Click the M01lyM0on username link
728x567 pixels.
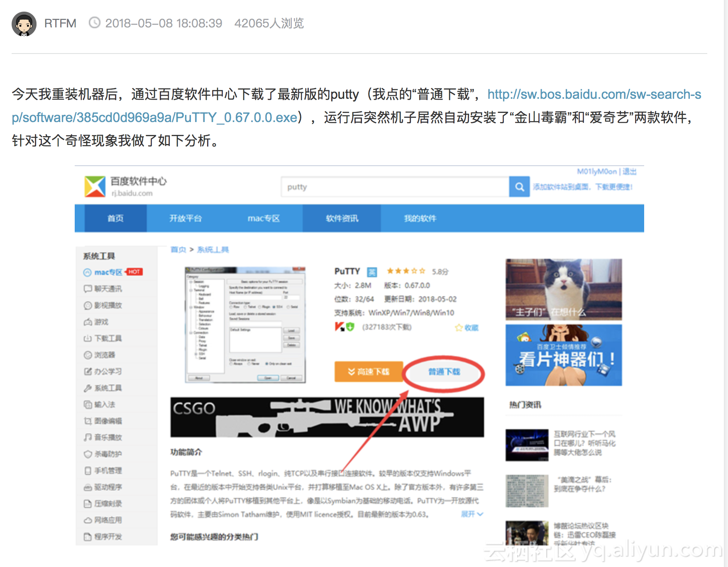[597, 171]
